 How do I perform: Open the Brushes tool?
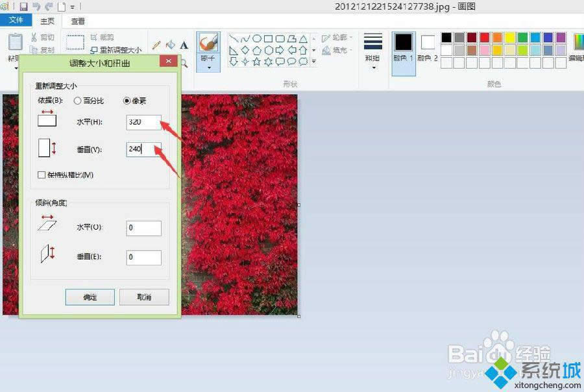209,45
